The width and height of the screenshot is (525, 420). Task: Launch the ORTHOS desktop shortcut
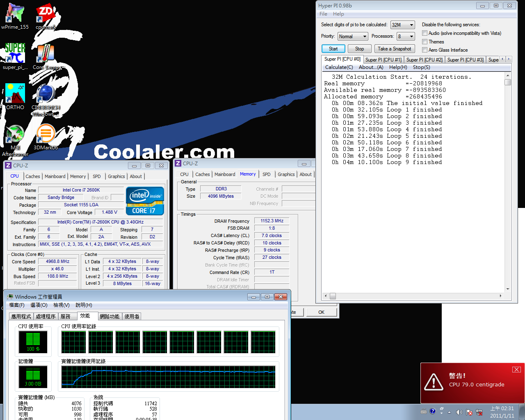pos(15,97)
